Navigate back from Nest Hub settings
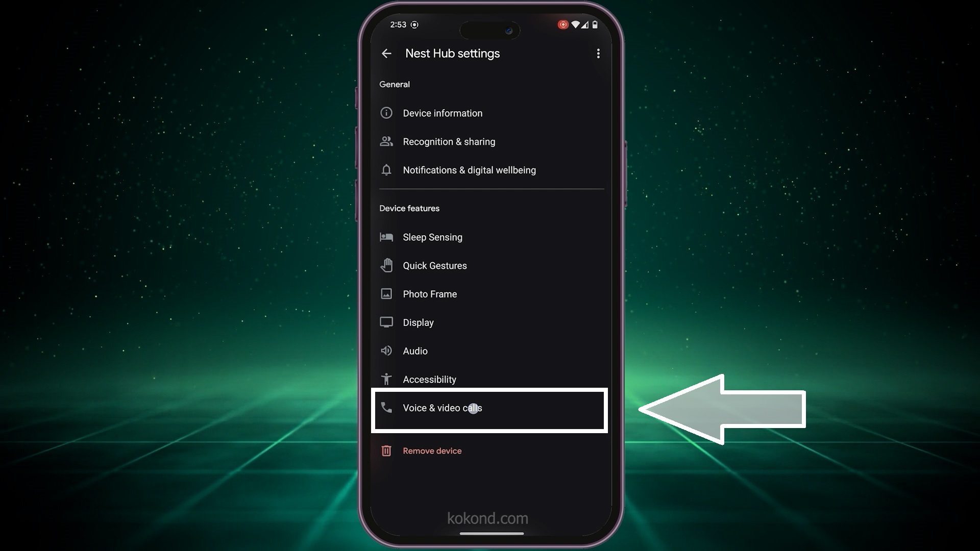Viewport: 980px width, 551px height. pos(386,53)
